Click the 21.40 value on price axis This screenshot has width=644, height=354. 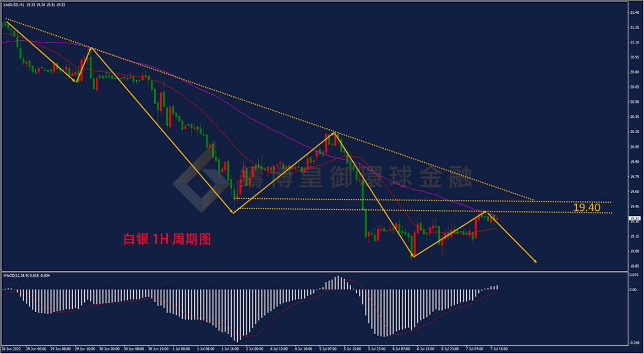(x=634, y=13)
